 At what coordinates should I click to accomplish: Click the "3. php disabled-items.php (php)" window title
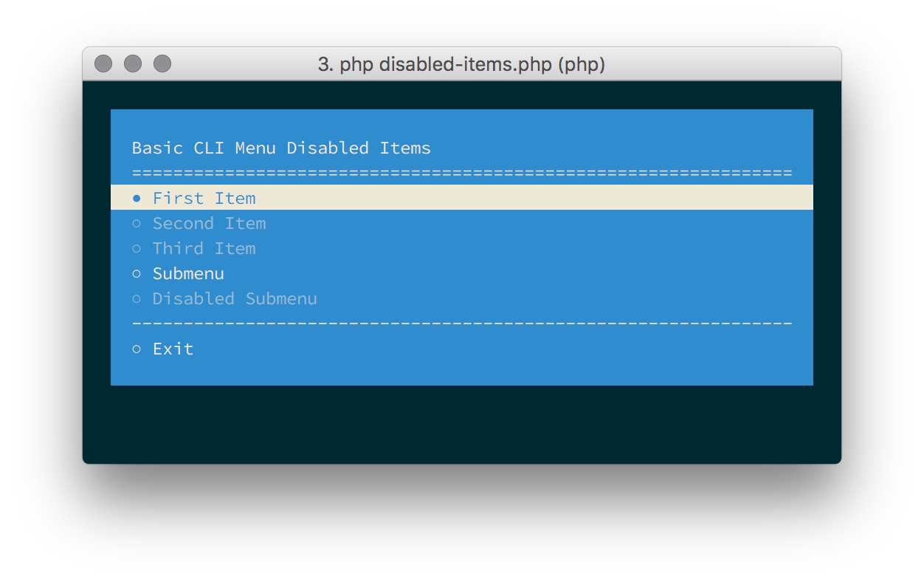461,65
